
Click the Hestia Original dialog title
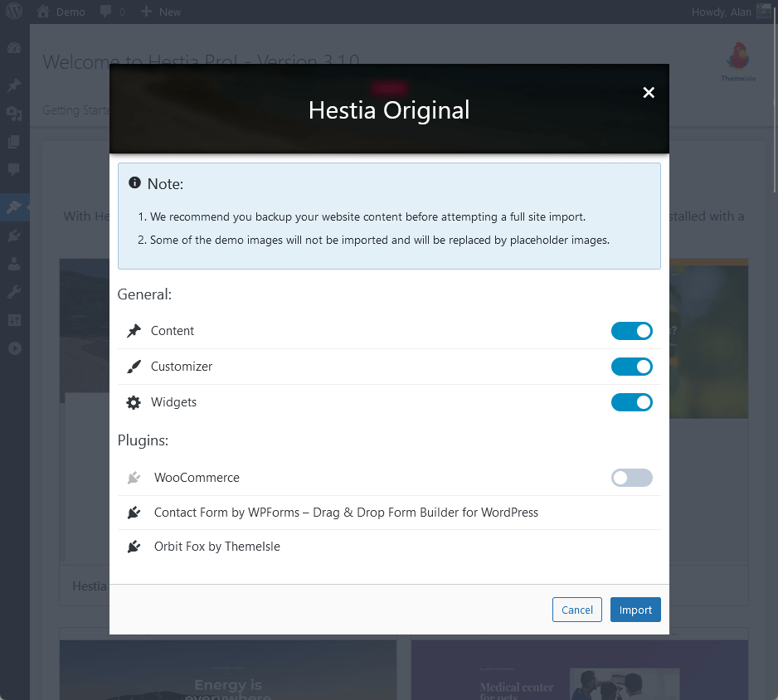(x=389, y=110)
